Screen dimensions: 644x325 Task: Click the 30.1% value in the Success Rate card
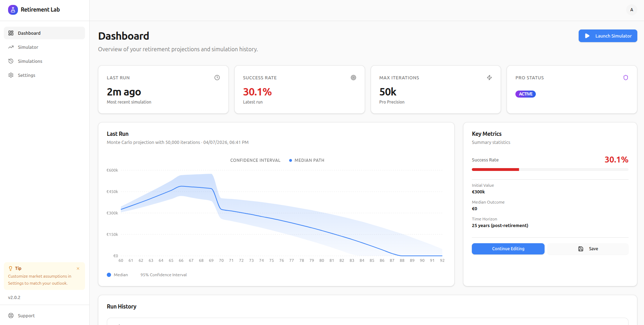[257, 92]
